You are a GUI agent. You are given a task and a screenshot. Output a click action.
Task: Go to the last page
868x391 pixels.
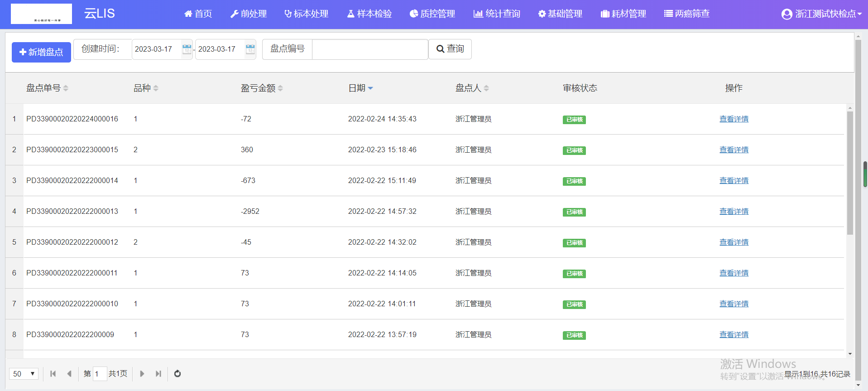pyautogui.click(x=158, y=374)
